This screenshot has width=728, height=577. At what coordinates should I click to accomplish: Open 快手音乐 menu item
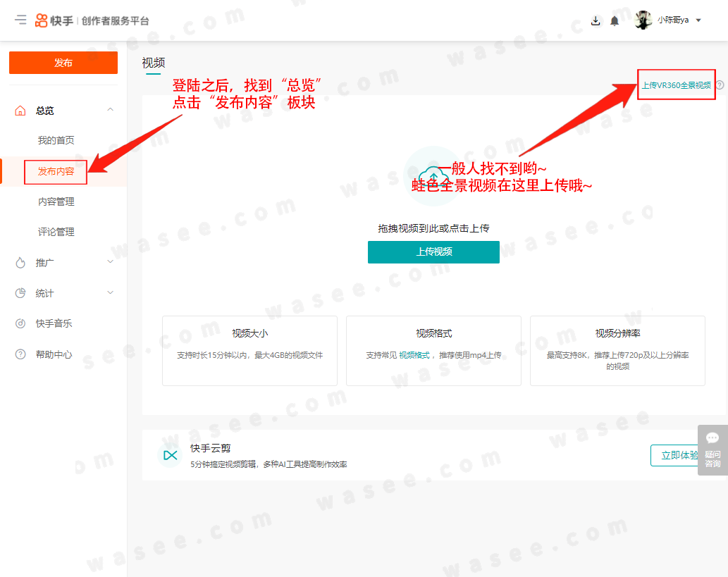[54, 323]
